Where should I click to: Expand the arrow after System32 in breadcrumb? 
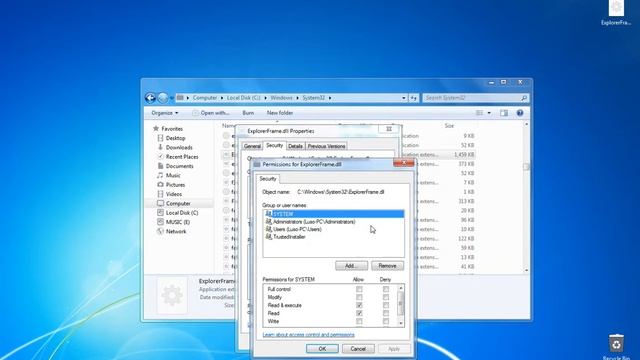pyautogui.click(x=330, y=98)
